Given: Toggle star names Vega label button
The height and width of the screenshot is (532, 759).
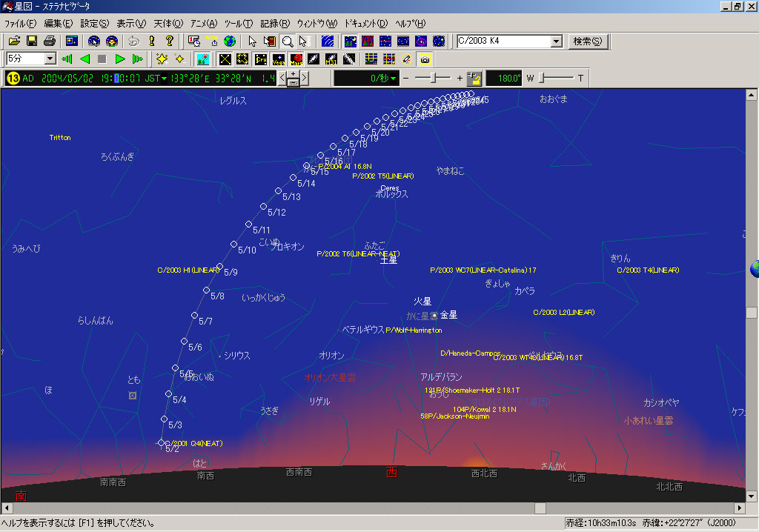Looking at the screenshot, I should pyautogui.click(x=279, y=59).
